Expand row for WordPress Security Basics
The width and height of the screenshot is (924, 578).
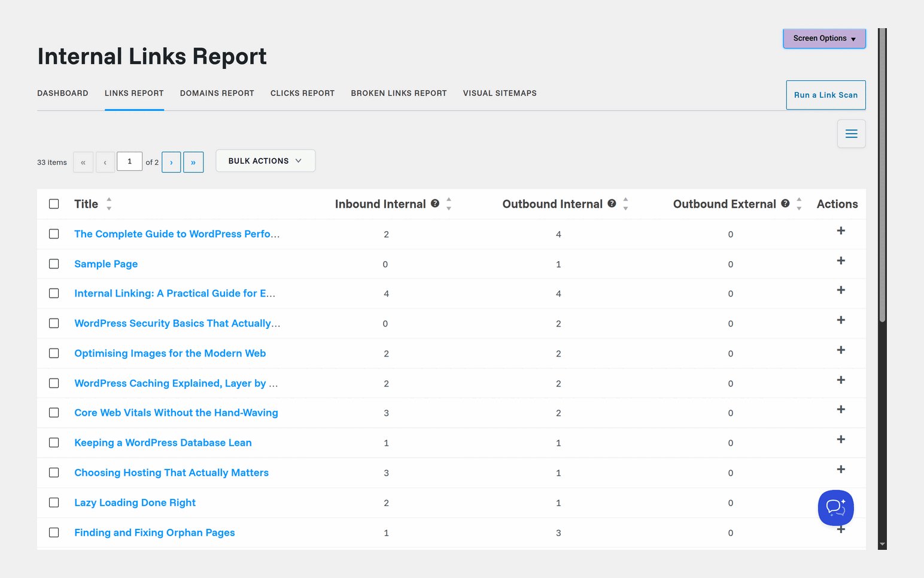point(841,320)
